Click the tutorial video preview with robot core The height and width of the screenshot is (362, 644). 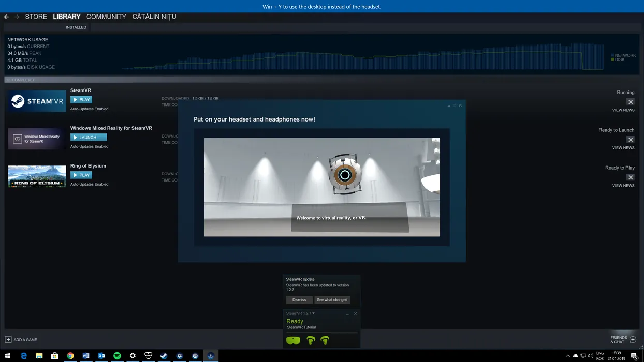[x=322, y=187]
